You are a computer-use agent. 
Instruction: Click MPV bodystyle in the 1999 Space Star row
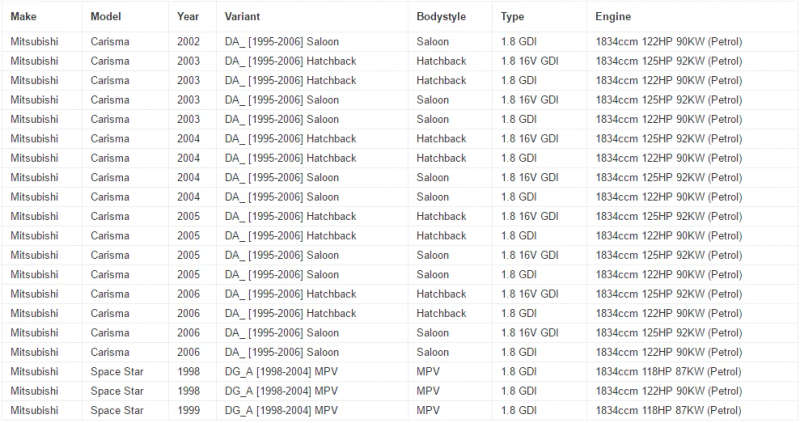428,410
